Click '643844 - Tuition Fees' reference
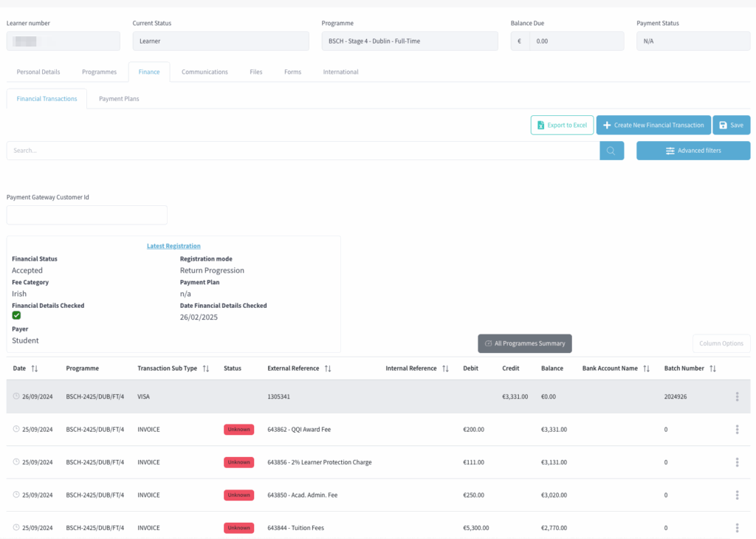Image resolution: width=756 pixels, height=539 pixels. point(295,528)
